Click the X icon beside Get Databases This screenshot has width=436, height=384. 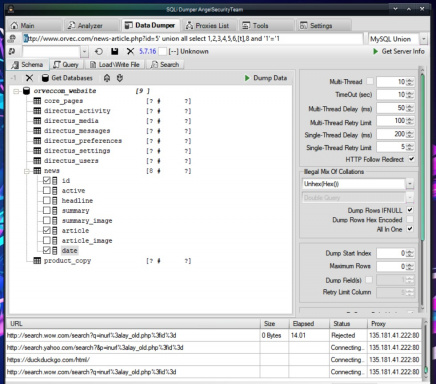tap(29, 78)
